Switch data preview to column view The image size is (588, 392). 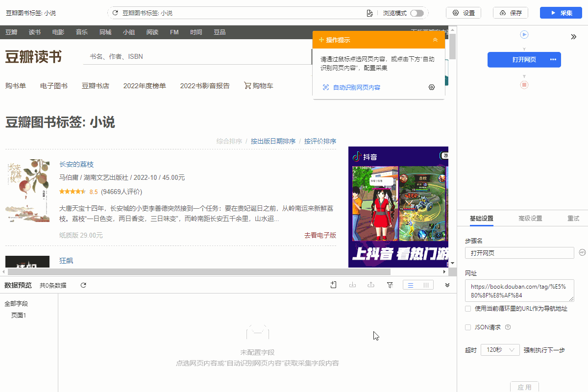(x=426, y=285)
